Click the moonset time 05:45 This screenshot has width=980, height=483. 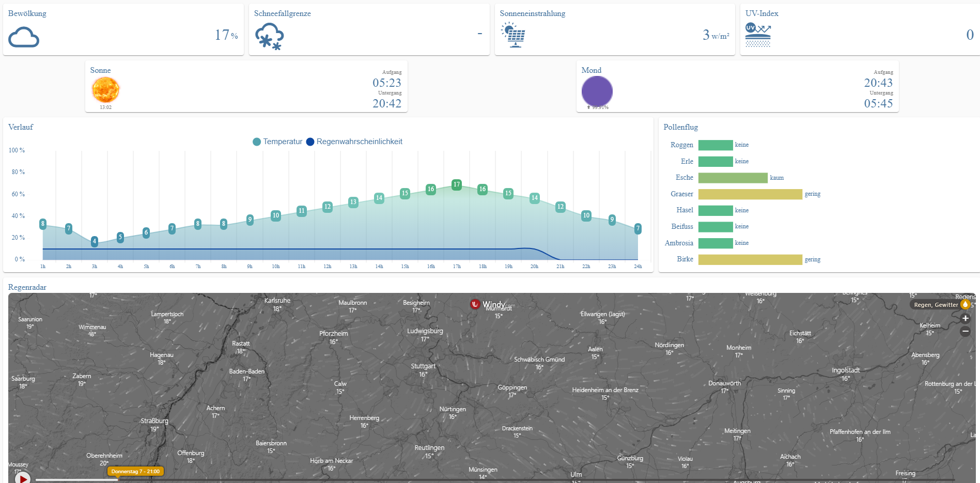point(878,103)
